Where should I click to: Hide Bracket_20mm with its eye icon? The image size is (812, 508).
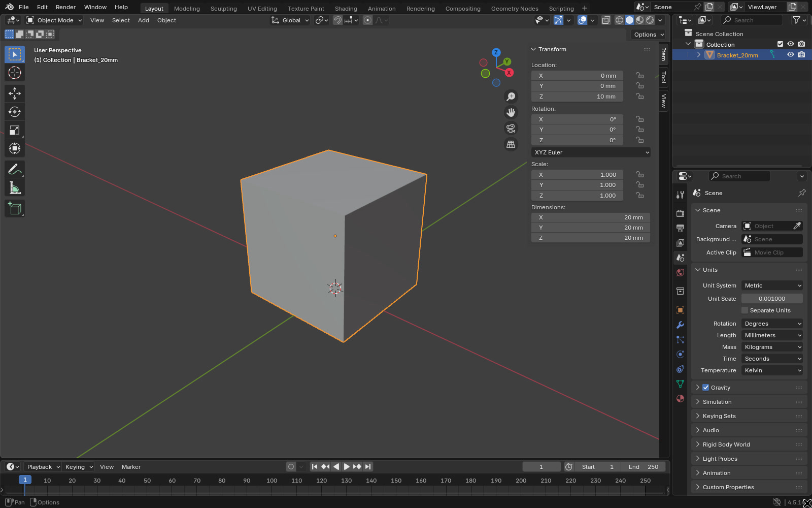[791, 55]
